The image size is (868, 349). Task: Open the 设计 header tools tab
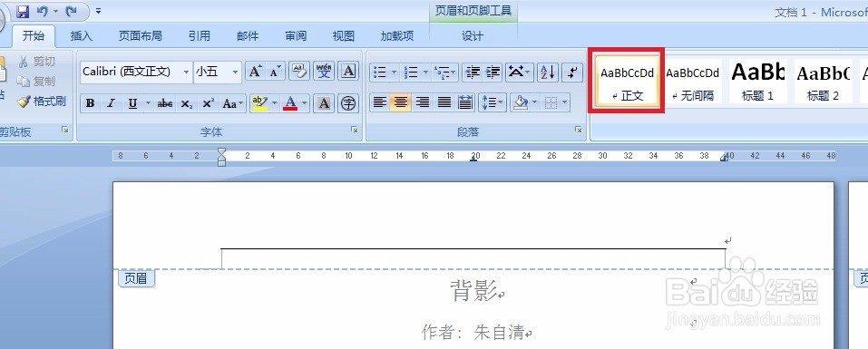coord(473,36)
